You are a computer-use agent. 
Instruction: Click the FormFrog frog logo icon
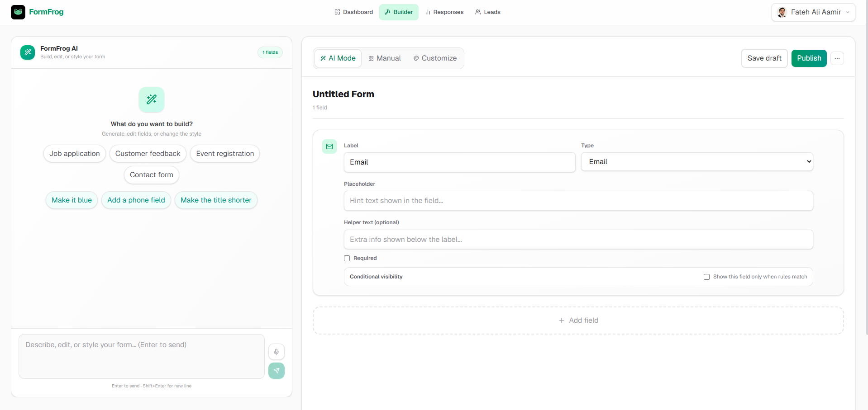coord(18,12)
